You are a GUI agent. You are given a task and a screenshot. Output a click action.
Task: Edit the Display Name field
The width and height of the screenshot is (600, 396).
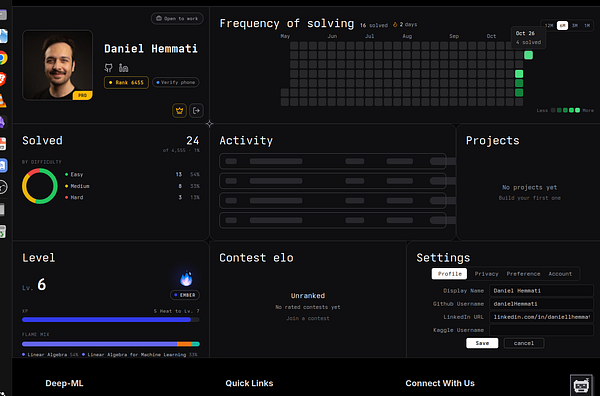tap(541, 291)
